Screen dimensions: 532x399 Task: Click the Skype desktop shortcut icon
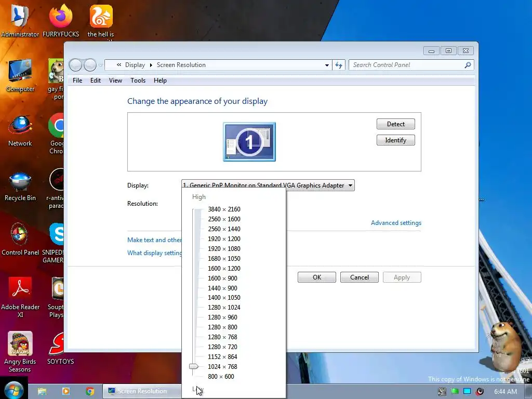(x=57, y=234)
